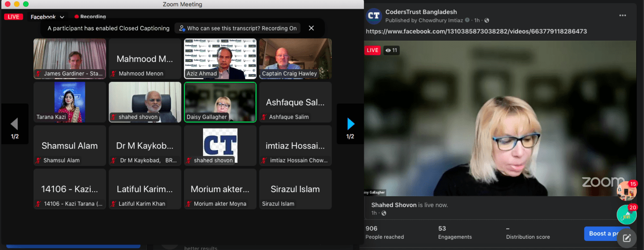Click the muted mic icon beside Latiful Karim Khan
The height and width of the screenshot is (250, 644).
coord(114,204)
